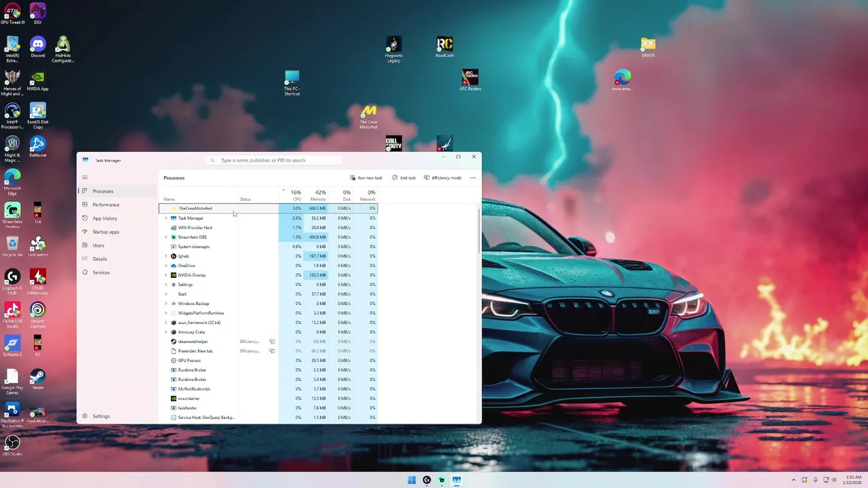Select the System interrupts process row

coord(269,247)
